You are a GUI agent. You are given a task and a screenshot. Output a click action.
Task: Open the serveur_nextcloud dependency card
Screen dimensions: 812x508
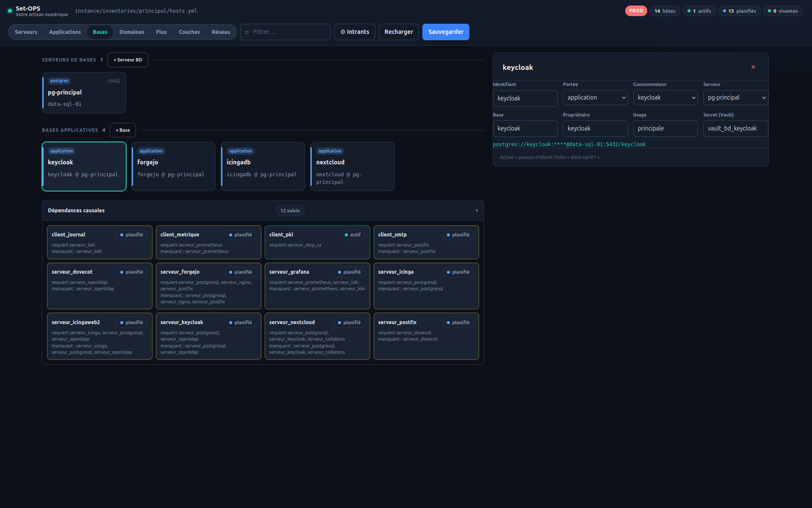point(317,336)
